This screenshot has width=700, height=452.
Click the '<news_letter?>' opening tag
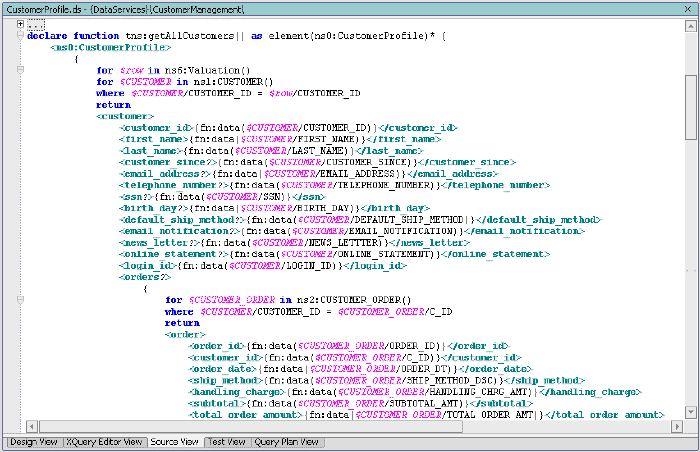159,243
